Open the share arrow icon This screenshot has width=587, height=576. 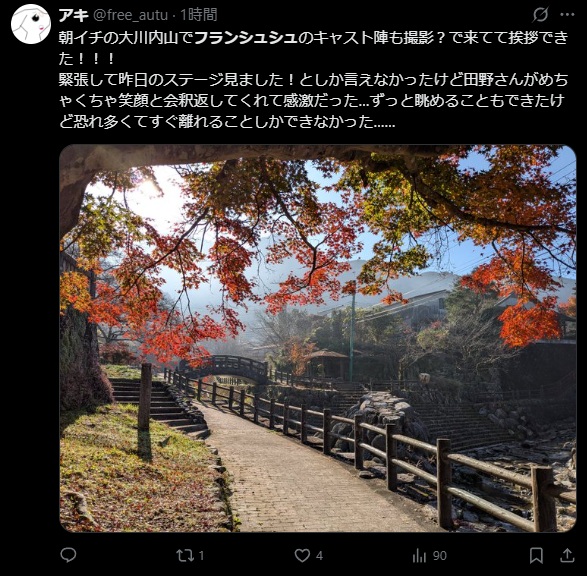[567, 555]
